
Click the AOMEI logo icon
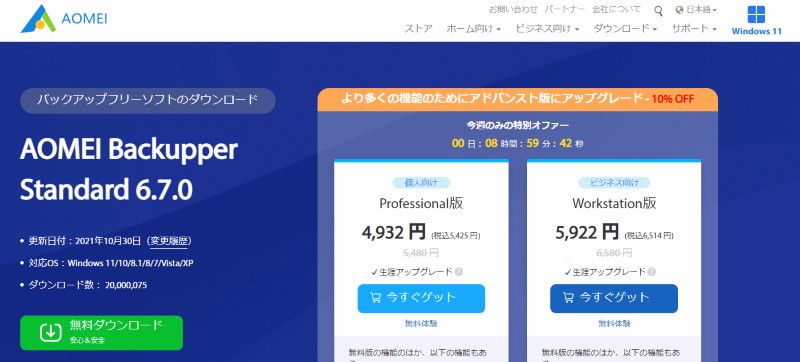point(38,19)
